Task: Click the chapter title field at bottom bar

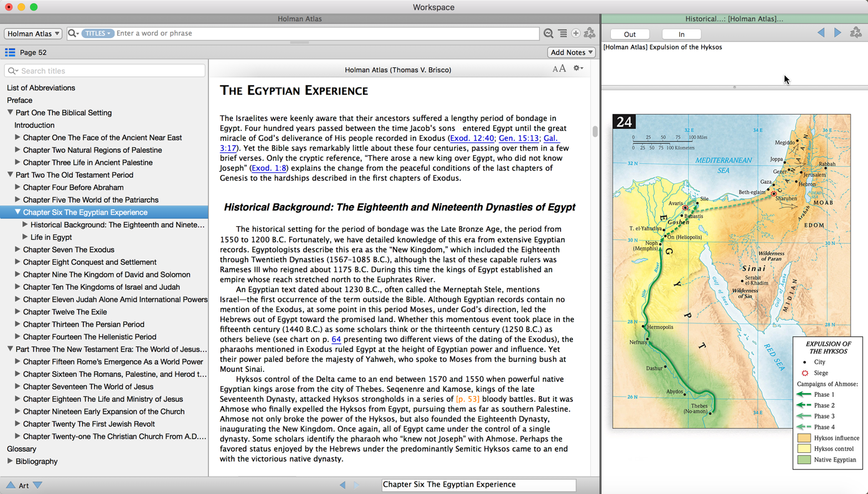Action: 479,485
